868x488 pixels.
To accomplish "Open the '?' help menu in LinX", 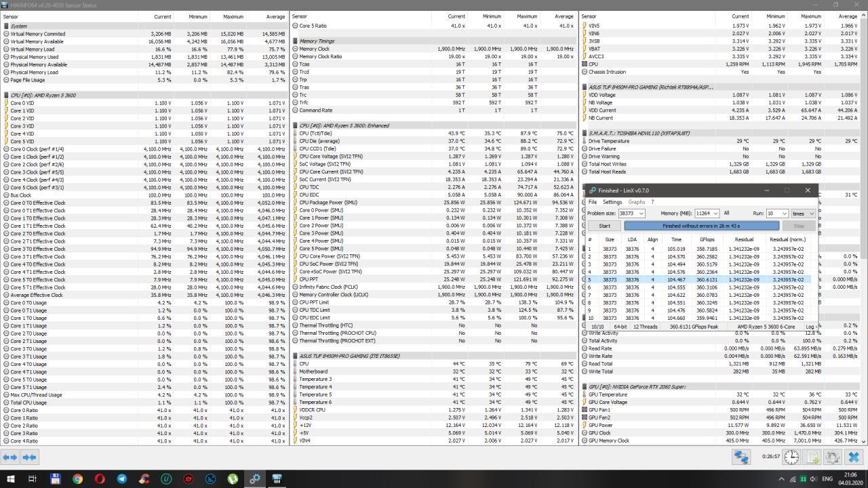I will click(x=652, y=202).
